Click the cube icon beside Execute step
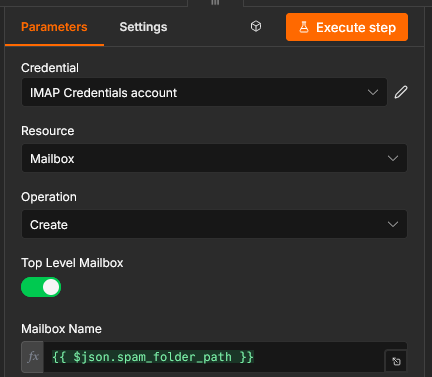This screenshot has height=377, width=432. click(x=256, y=26)
